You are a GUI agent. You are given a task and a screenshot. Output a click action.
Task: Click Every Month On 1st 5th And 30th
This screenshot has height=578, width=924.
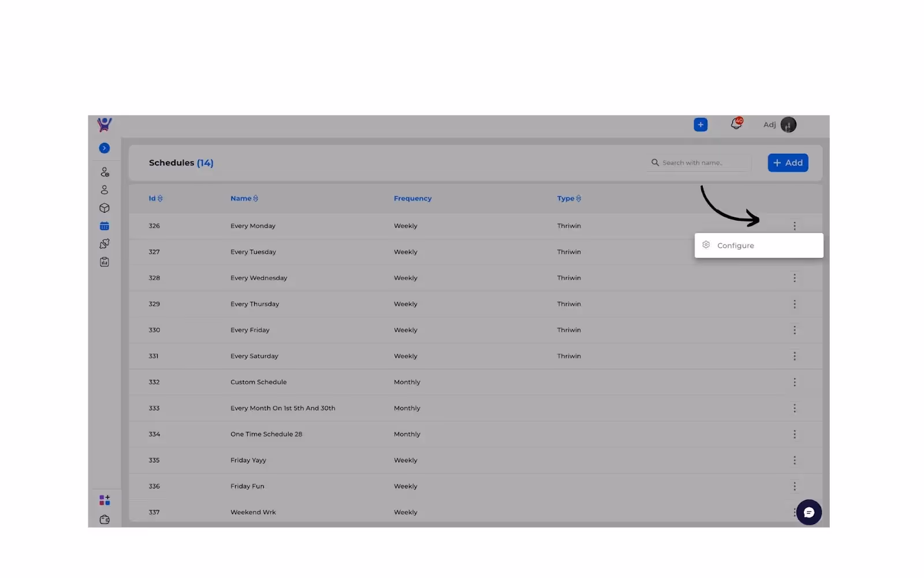point(282,408)
